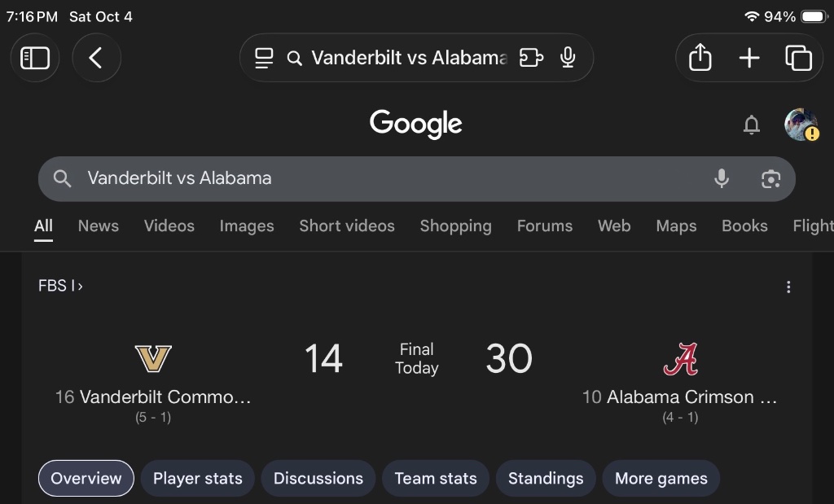Click the Google search input field
The width and height of the screenshot is (834, 504).
[x=367, y=178]
